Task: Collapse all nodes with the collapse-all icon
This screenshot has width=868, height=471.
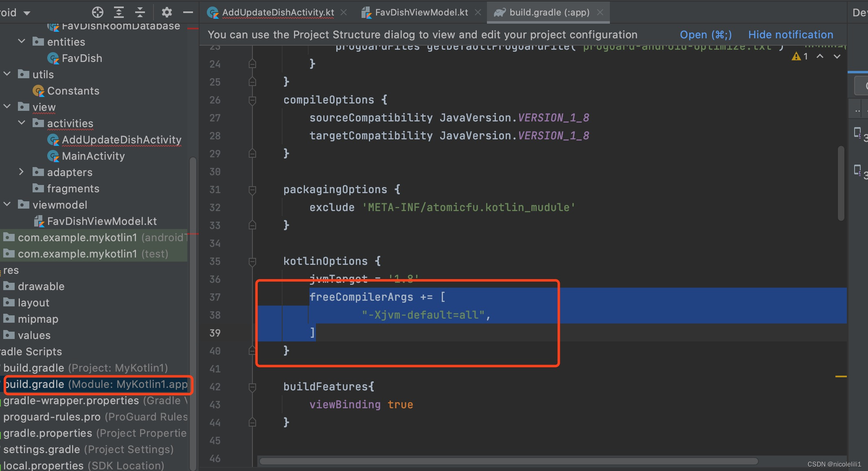Action: coord(140,12)
